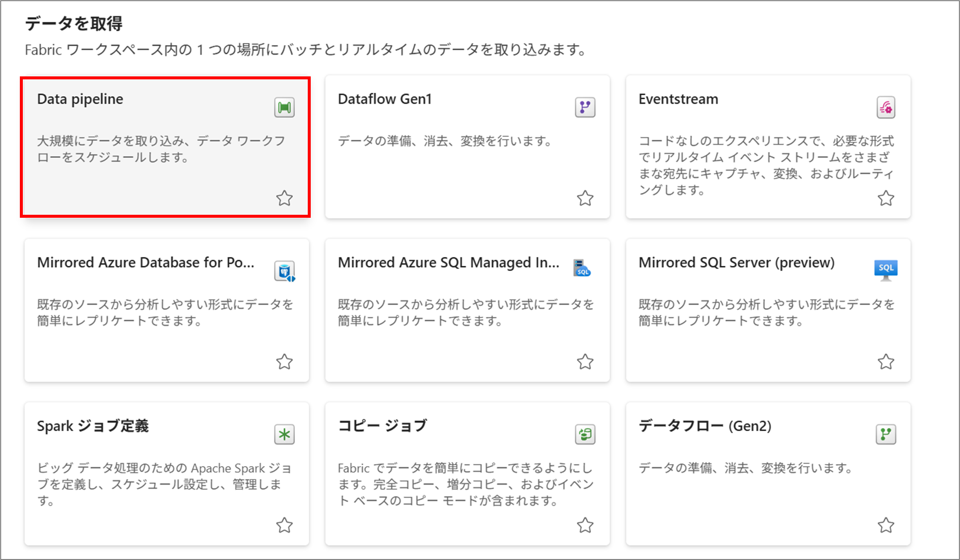960x560 pixels.
Task: Click the Fabric ワークスペース subtitle text
Action: point(306,50)
